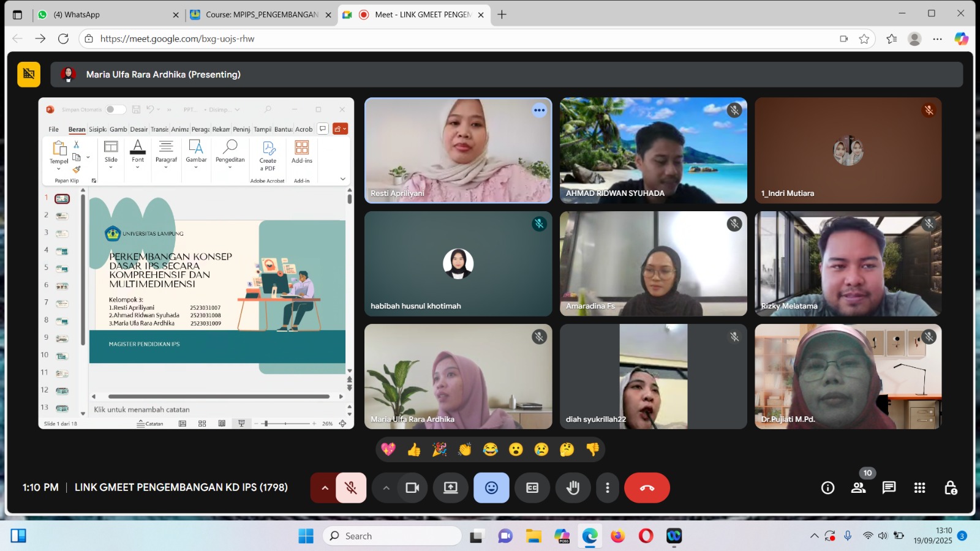The width and height of the screenshot is (980, 551).
Task: Show hidden icons in system tray
Action: tap(814, 536)
